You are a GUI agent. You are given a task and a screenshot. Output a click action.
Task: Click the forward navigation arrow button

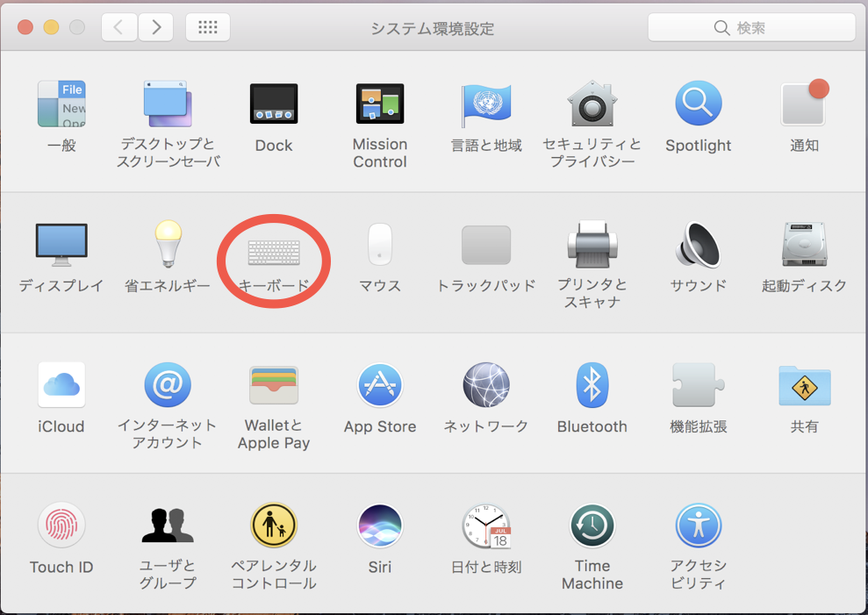155,27
